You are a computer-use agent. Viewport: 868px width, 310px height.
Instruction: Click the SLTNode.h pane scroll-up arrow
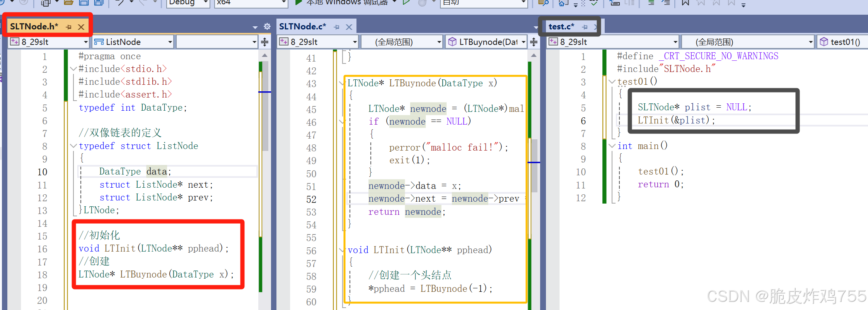[265, 55]
